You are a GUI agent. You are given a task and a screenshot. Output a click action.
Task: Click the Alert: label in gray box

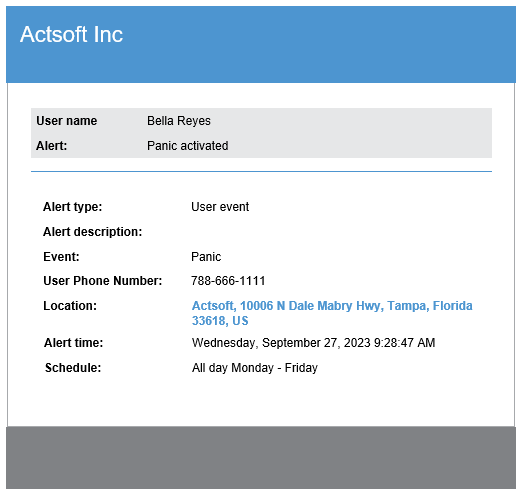click(x=52, y=146)
